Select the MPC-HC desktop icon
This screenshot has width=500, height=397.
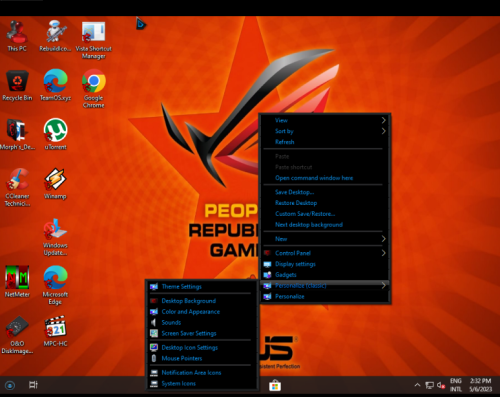coord(55,331)
